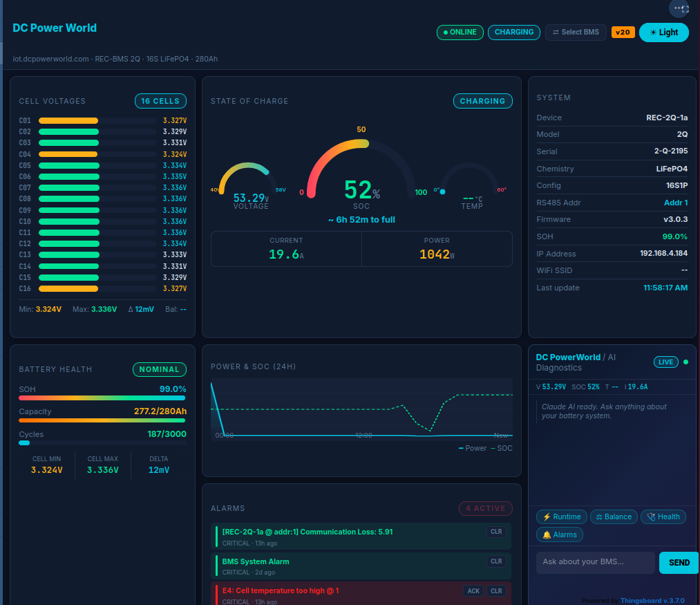
Task: Click the v20 version badge
Action: click(x=623, y=32)
